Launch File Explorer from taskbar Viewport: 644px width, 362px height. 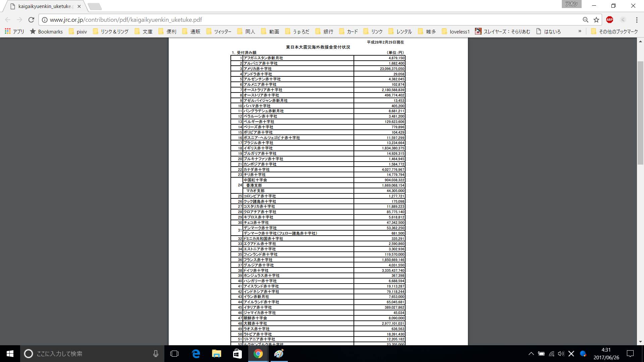[x=216, y=354]
